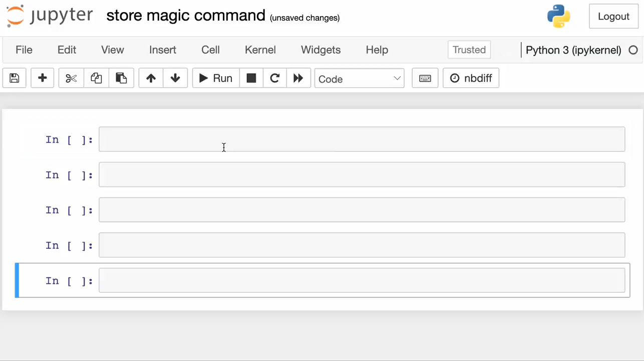Click the save and checkpoint icon

[x=15, y=78]
